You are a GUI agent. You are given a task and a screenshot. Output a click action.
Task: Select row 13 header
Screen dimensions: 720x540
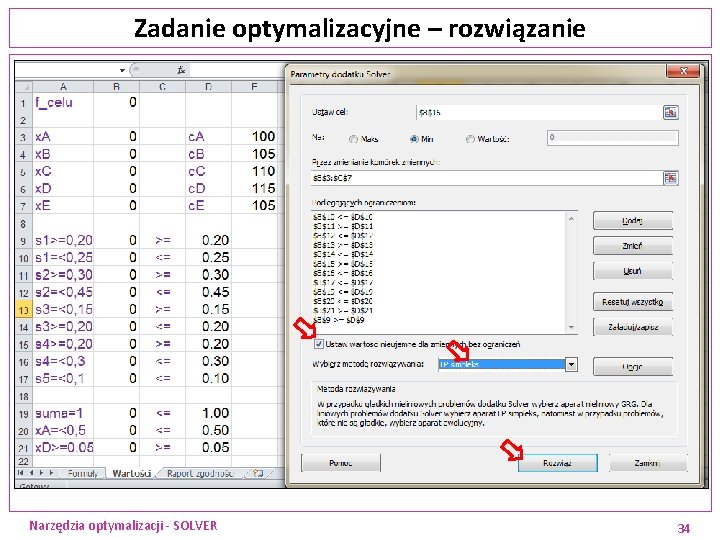coord(23,309)
